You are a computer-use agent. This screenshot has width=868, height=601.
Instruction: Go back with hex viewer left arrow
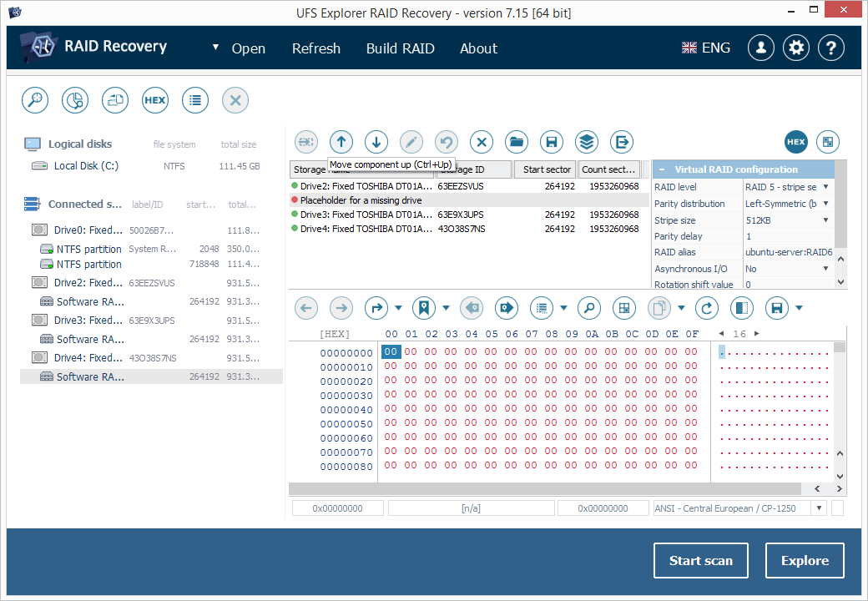306,308
